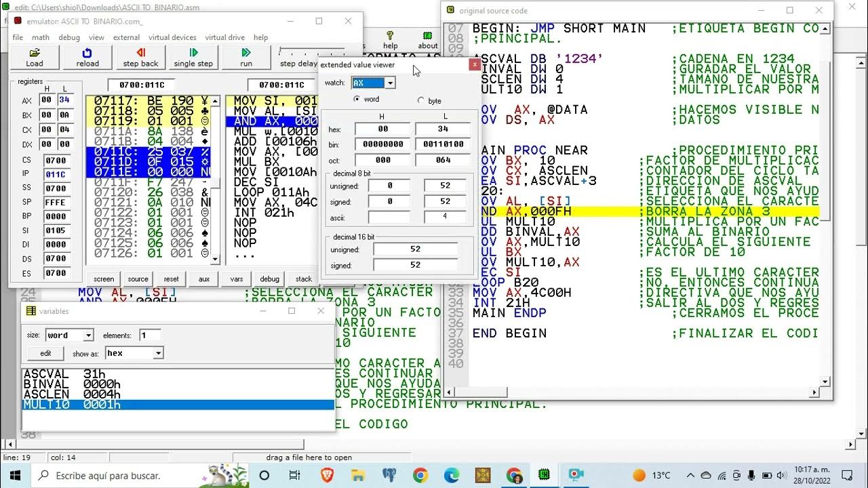The image size is (868, 488).
Task: Open Microsoft Edge from taskbar
Action: 452,475
